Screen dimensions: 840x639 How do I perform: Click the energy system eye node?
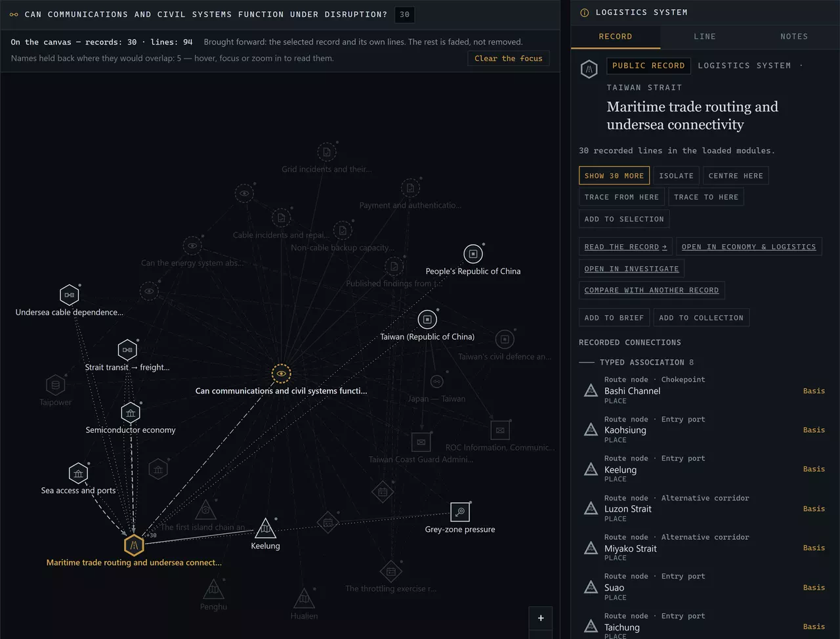[x=192, y=246]
